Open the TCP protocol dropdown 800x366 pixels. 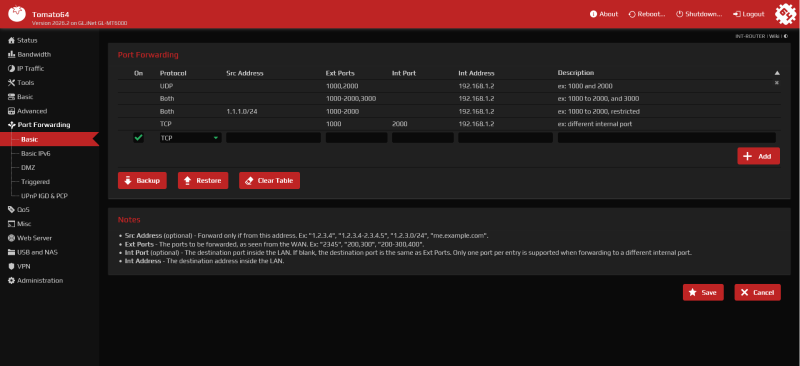click(190, 138)
